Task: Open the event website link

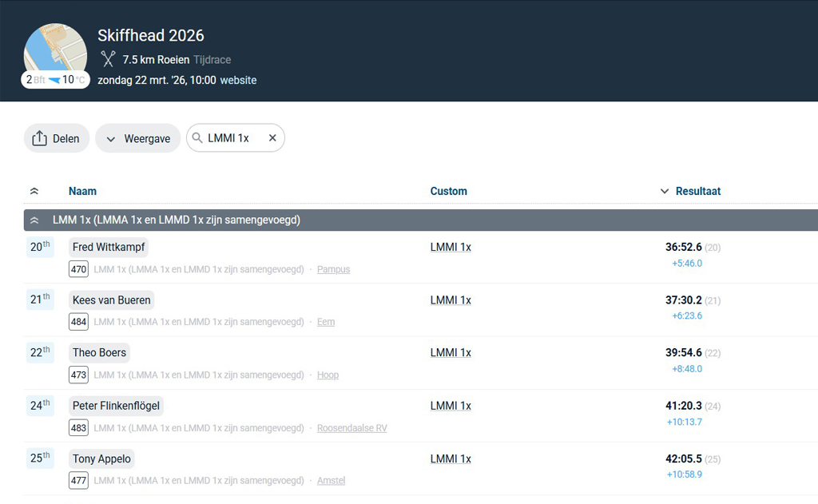Action: click(238, 80)
